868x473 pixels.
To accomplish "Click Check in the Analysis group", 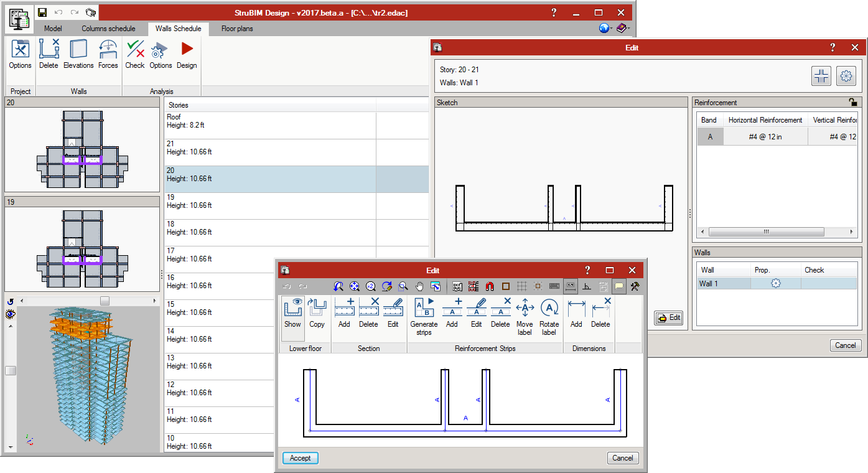I will click(135, 54).
